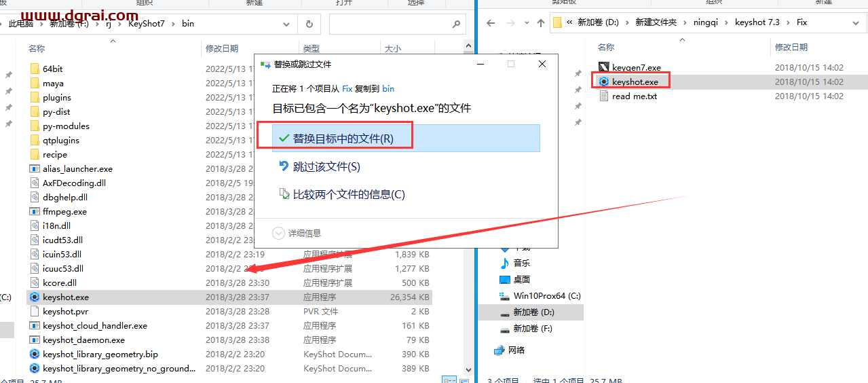Click the Win10Prox64 (C:) drive icon
Viewport: 868px width, 383px height.
[504, 295]
